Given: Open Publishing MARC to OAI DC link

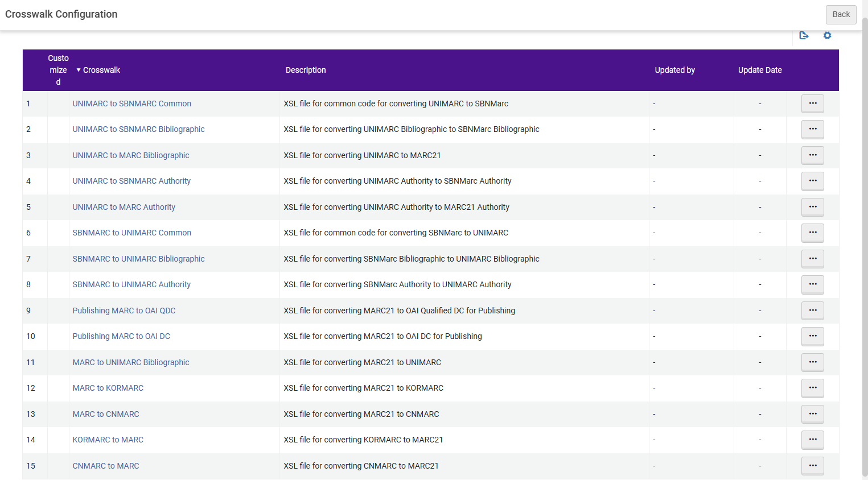Looking at the screenshot, I should tap(121, 336).
